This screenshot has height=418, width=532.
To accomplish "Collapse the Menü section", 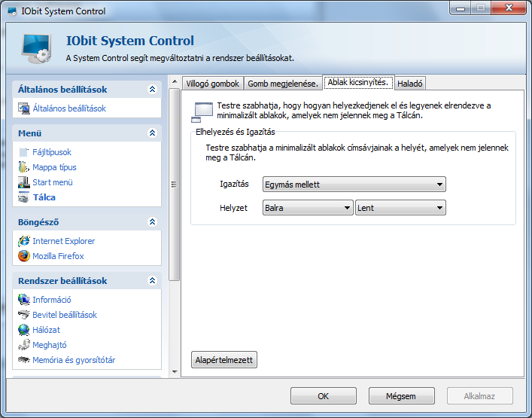I will [x=152, y=133].
